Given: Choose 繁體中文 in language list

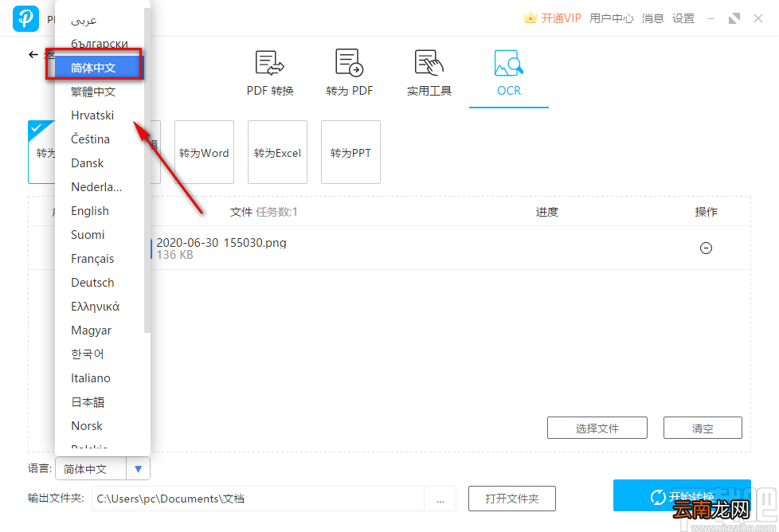Looking at the screenshot, I should [100, 92].
